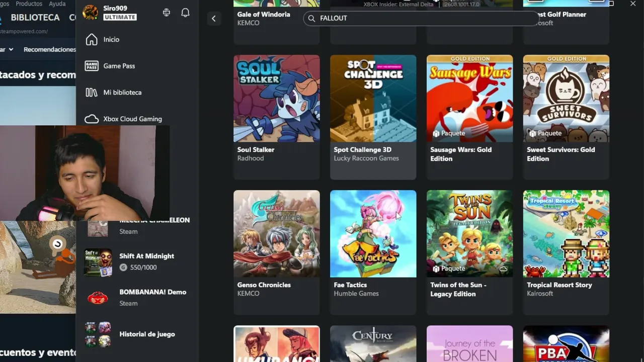
Task: Click the Game Pass badge icon
Action: [x=92, y=66]
